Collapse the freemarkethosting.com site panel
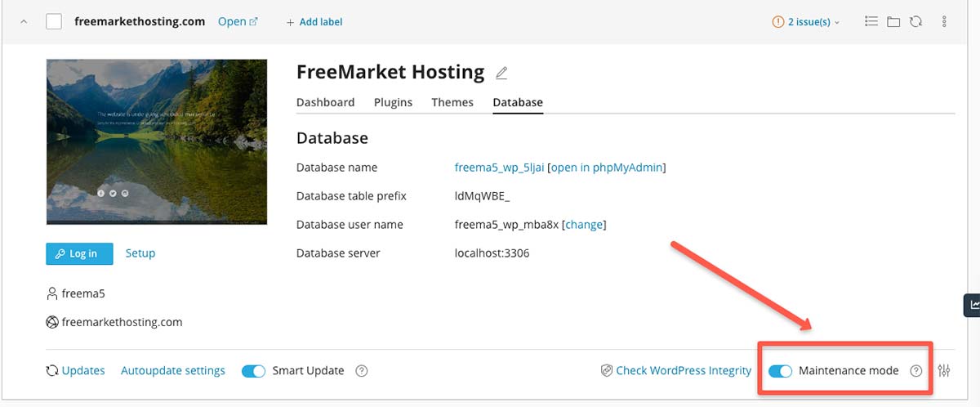The height and width of the screenshot is (407, 980). click(24, 22)
